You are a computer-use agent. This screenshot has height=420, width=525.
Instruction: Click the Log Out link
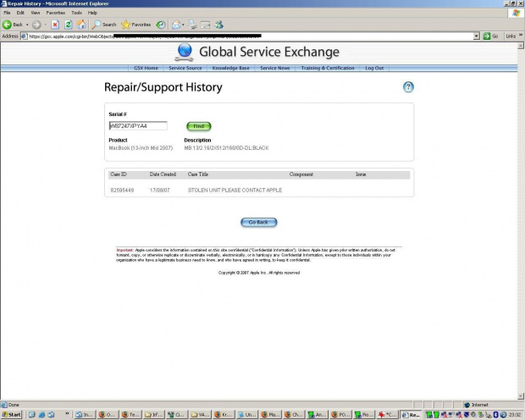374,68
